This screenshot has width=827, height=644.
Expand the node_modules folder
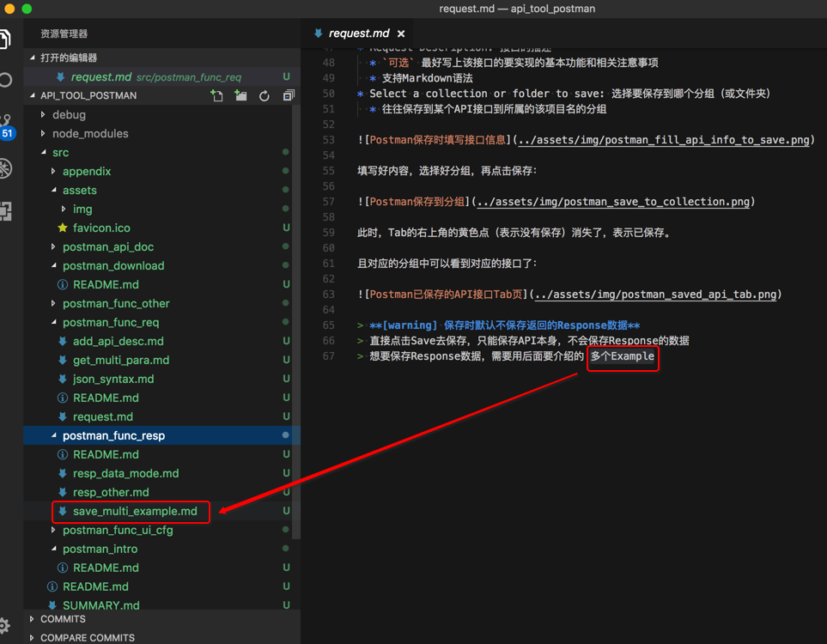(89, 133)
